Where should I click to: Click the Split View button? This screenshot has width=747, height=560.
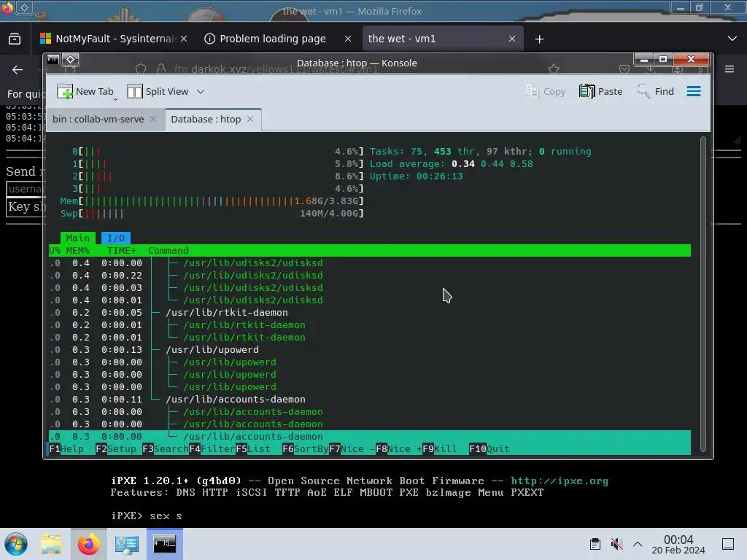coord(158,91)
